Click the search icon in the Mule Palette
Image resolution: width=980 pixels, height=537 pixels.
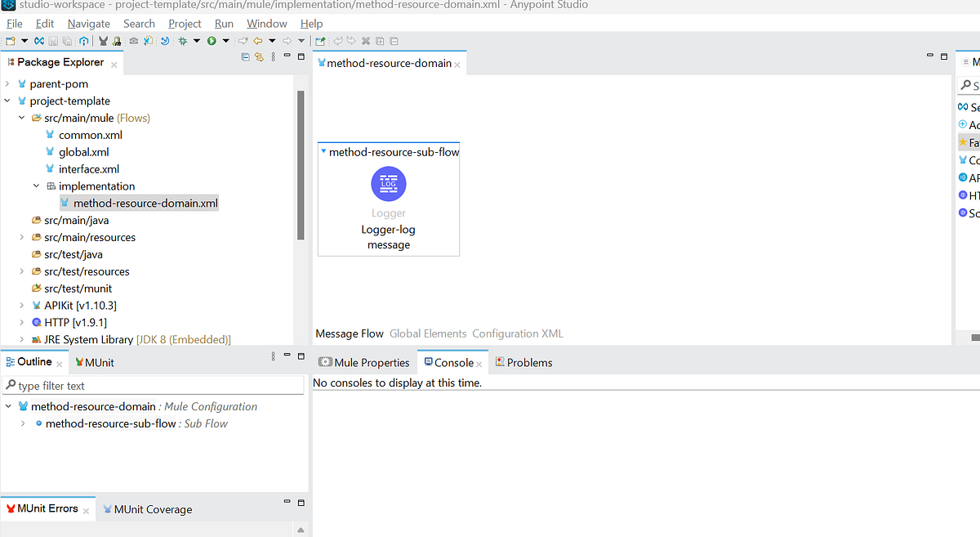pos(966,85)
